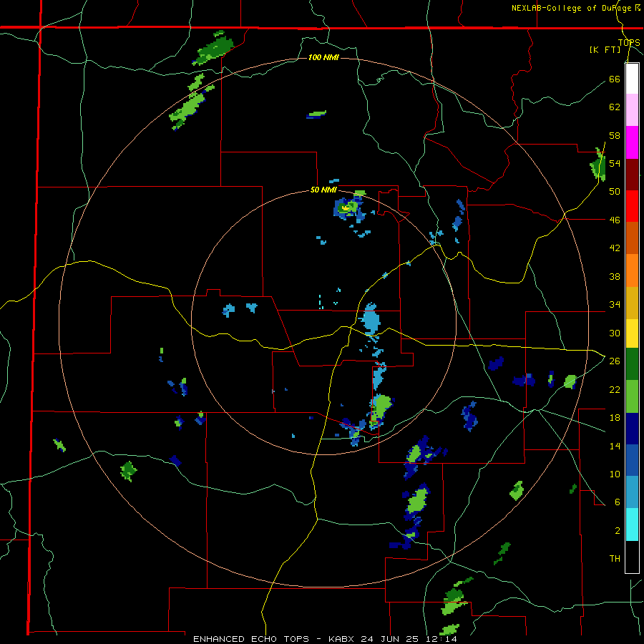Image resolution: width=644 pixels, height=644 pixels.
Task: Select the bright red legend swatch
Action: click(632, 206)
